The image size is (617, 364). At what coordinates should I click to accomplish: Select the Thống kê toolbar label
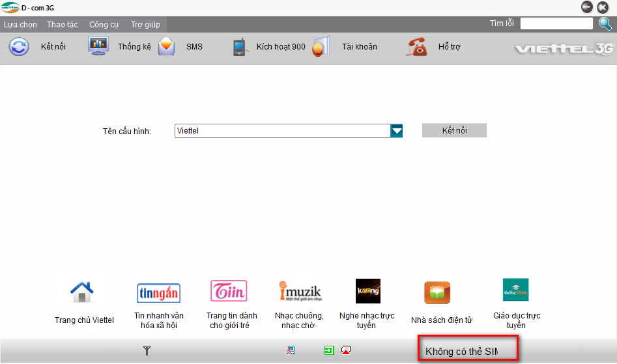[134, 46]
